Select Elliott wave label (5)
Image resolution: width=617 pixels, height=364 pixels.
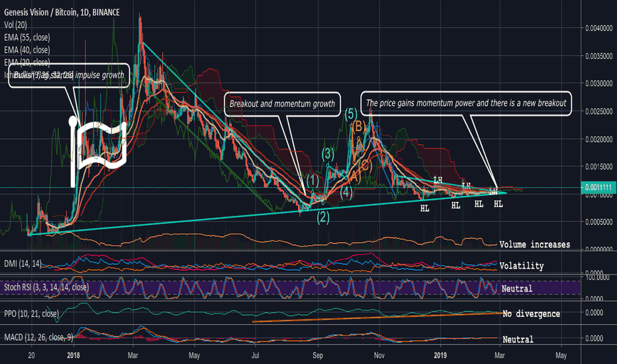pos(351,114)
